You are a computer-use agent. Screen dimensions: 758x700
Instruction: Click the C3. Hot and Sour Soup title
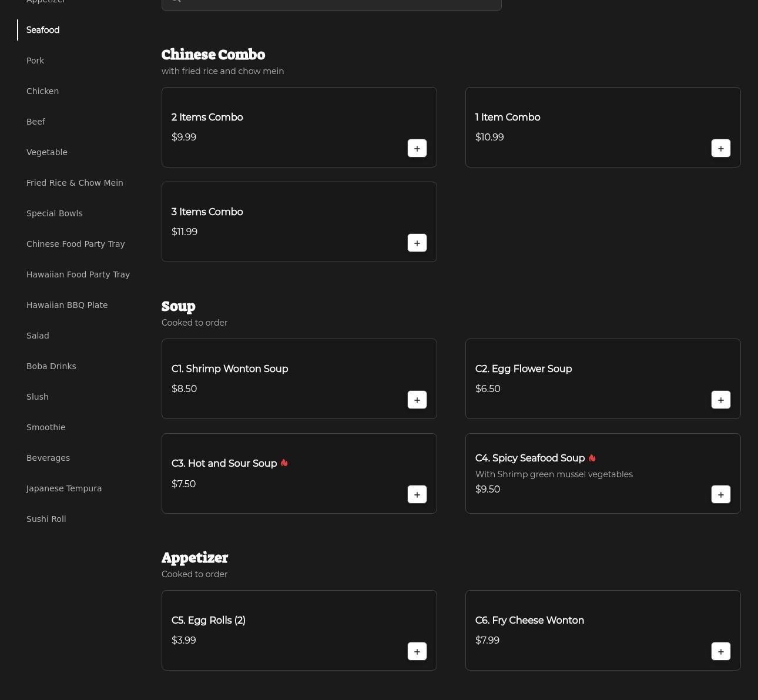pyautogui.click(x=224, y=464)
